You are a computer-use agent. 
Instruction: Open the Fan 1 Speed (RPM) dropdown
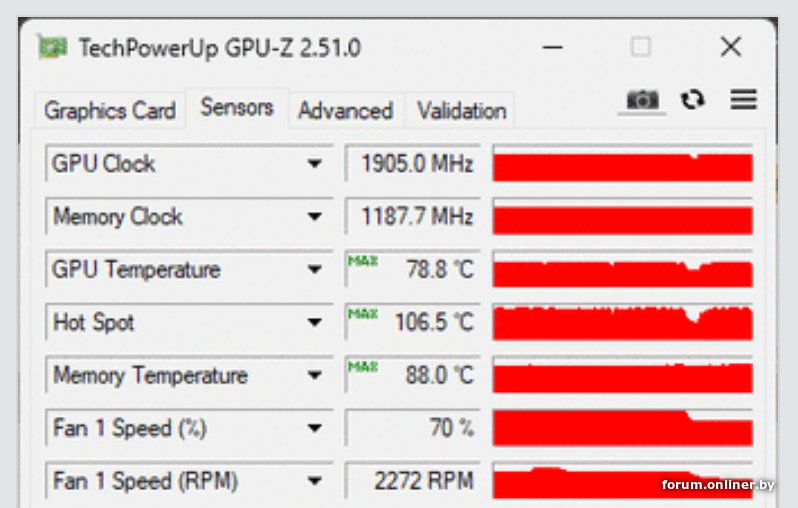coord(315,481)
